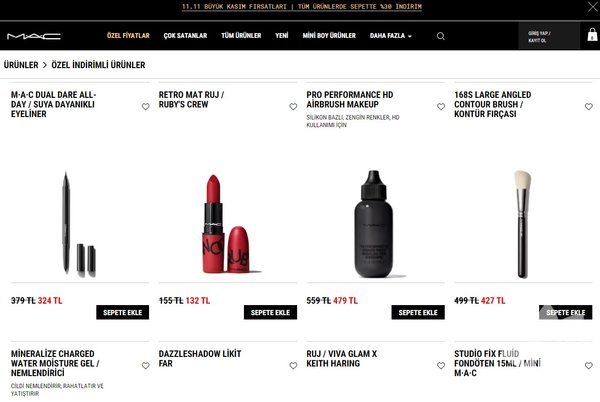Go to ÇOK SATANLAR menu item
600x402 pixels.
pyautogui.click(x=185, y=36)
